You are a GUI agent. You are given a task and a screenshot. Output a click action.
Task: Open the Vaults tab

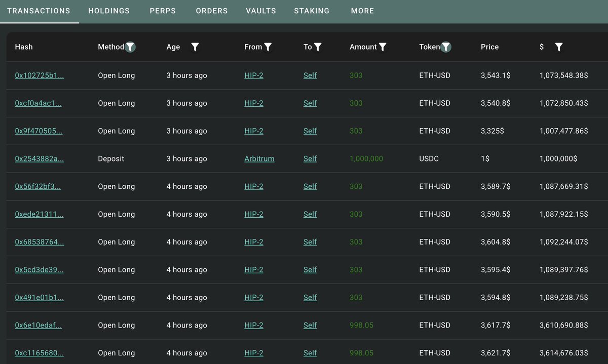[261, 11]
